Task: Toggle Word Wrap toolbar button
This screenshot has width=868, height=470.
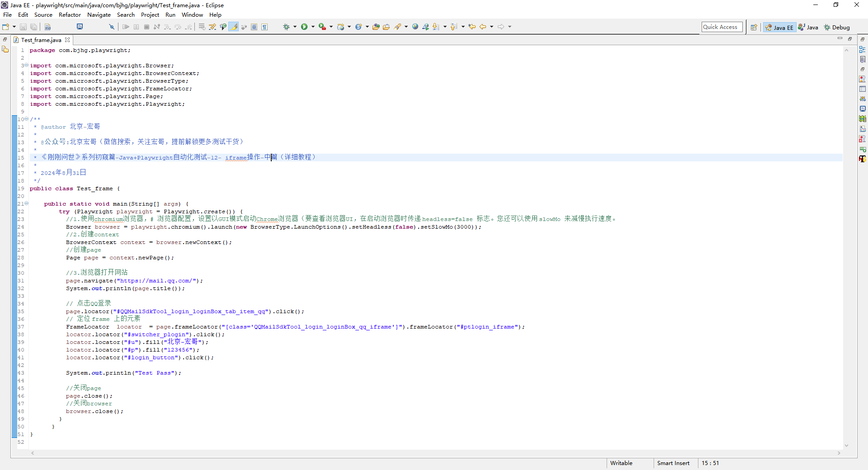Action: pos(202,27)
